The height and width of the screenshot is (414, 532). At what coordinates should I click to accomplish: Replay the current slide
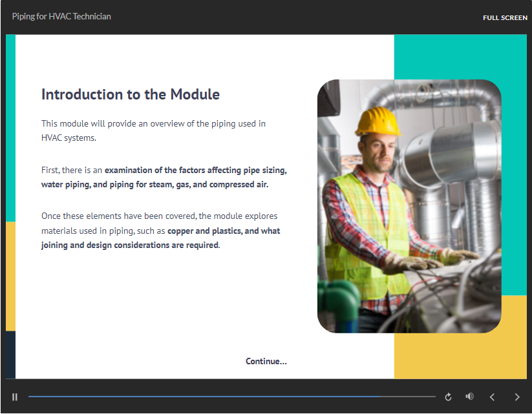coord(448,397)
